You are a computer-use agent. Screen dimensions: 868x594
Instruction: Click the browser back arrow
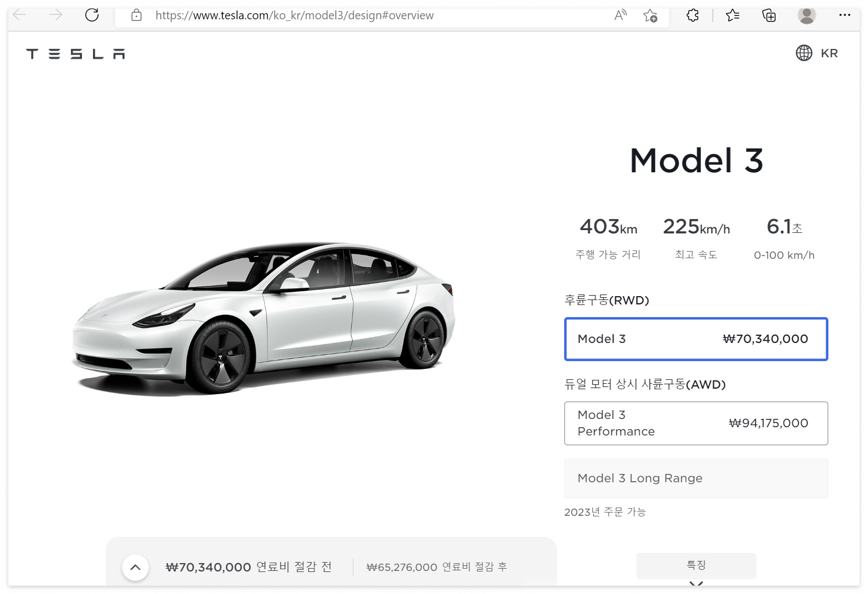coord(20,15)
